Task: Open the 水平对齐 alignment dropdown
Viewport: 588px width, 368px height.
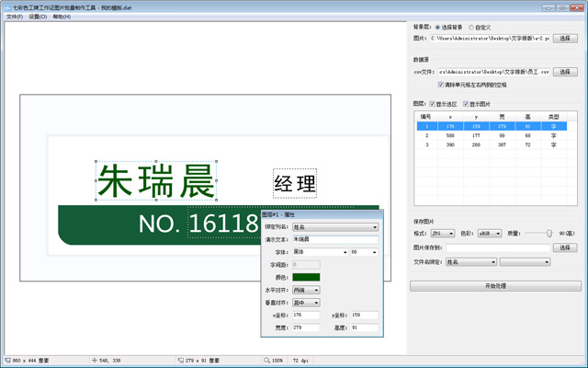Action: click(x=306, y=290)
